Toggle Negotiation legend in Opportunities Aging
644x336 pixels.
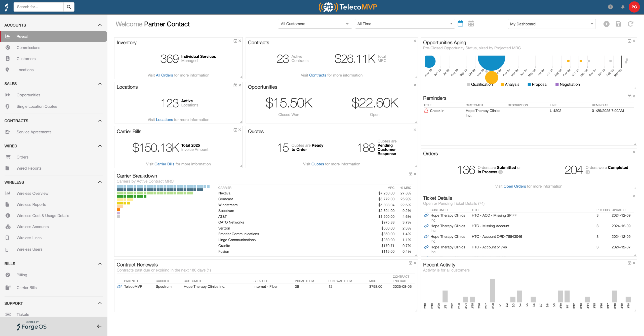click(x=568, y=85)
